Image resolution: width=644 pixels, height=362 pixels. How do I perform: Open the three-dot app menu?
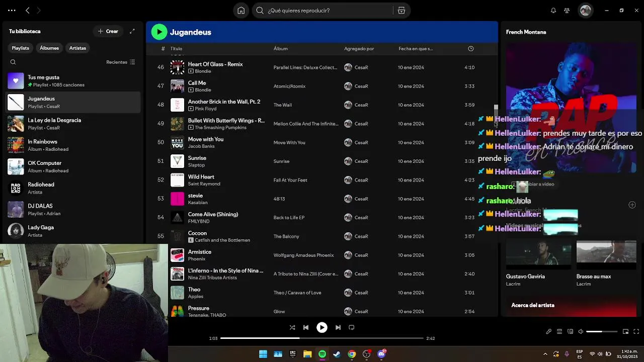click(12, 11)
